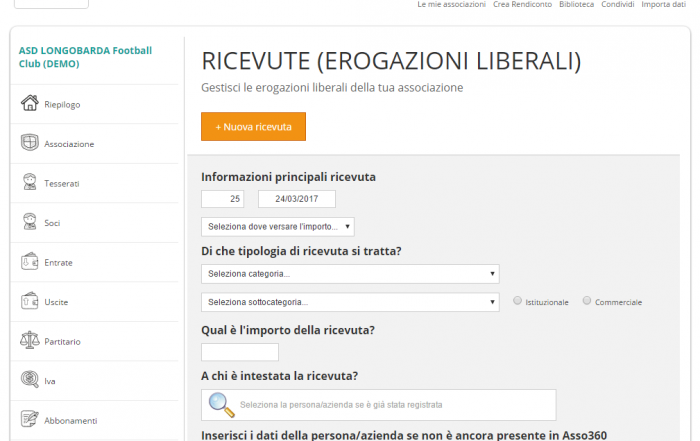This screenshot has height=441, width=700.
Task: Click heading 'RICEVUTE (EROGAZIONI LIBERALI)'
Action: 391,61
